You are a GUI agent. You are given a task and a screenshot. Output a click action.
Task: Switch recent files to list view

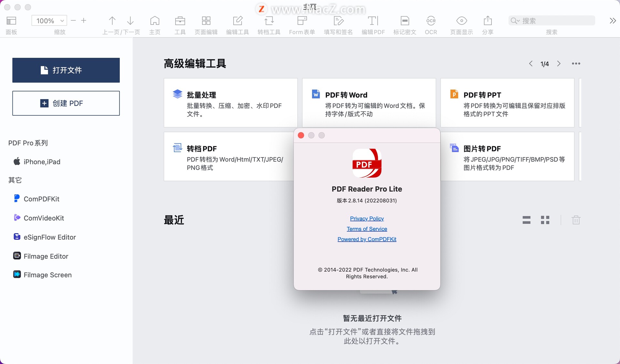pyautogui.click(x=526, y=220)
